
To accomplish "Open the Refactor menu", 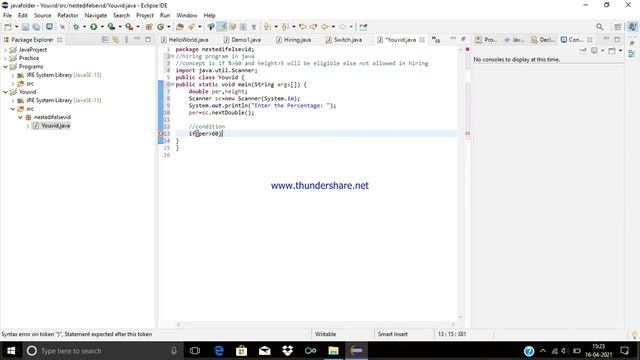I will click(x=68, y=16).
